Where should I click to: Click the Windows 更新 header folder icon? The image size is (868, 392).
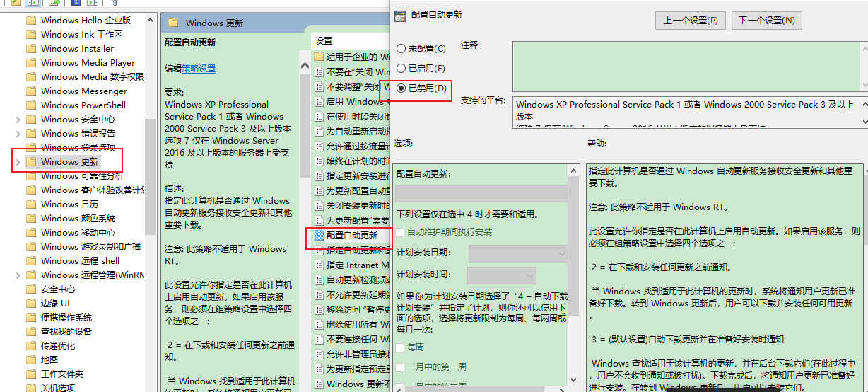click(x=173, y=23)
